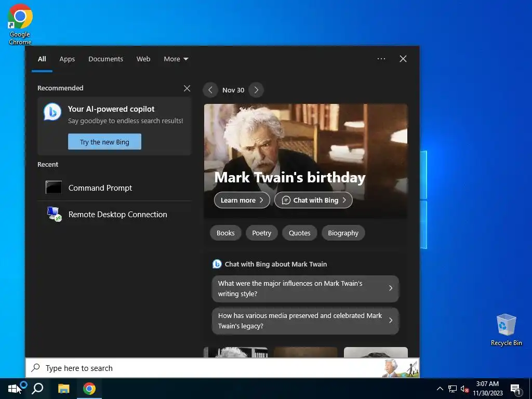
Task: Click the Chat with Bing button
Action: coord(313,200)
